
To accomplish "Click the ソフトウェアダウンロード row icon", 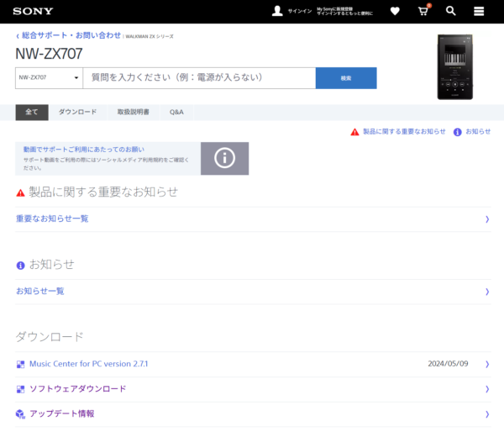I will 20,389.
